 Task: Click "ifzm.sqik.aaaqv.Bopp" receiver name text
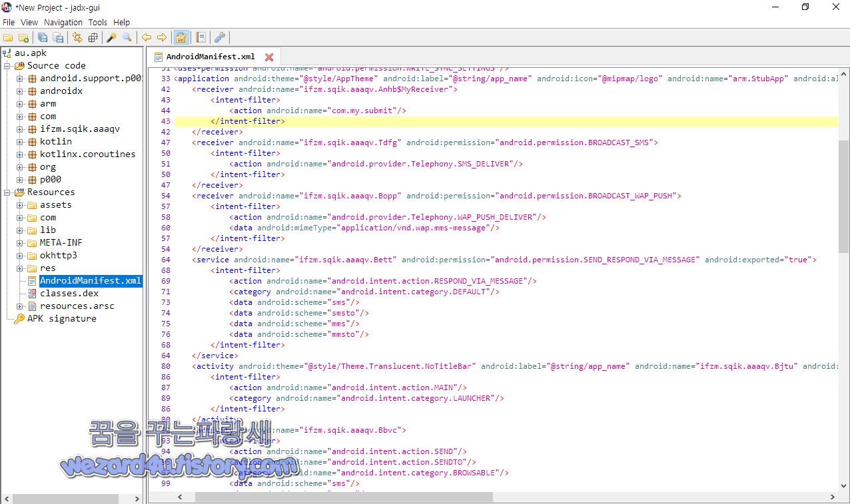point(351,196)
